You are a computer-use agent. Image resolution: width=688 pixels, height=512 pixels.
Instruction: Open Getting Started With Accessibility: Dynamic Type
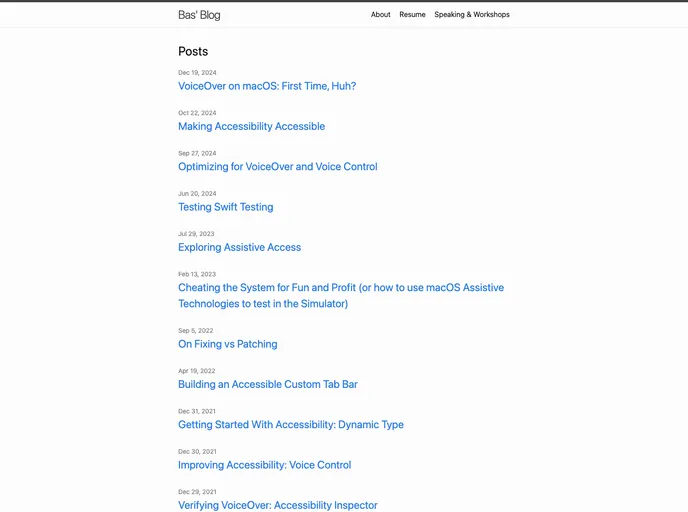pos(290,425)
